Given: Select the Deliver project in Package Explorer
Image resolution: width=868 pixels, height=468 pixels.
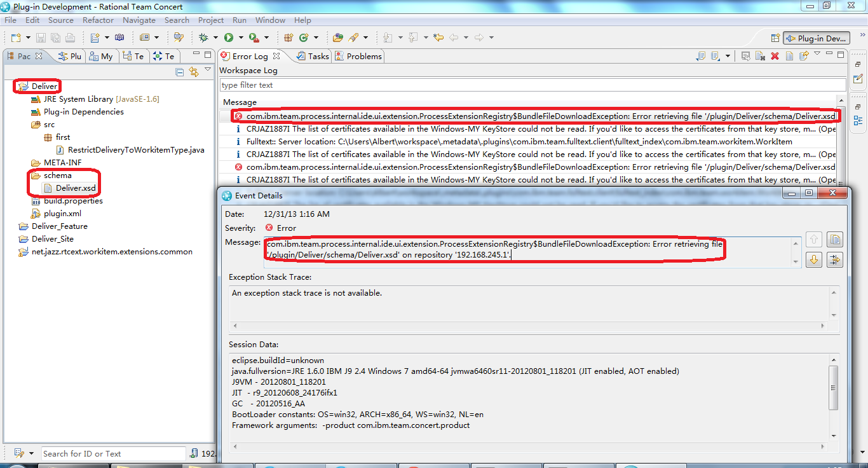Looking at the screenshot, I should click(44, 86).
